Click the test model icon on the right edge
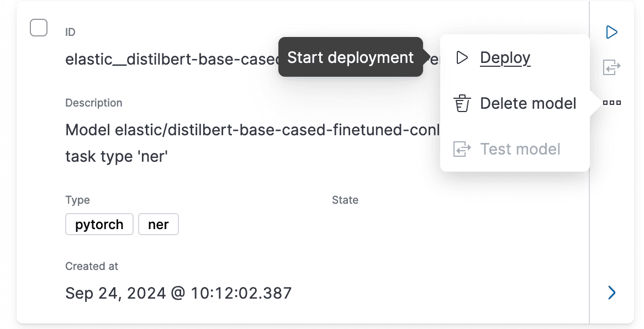Viewport: 644px width, 329px height. click(x=611, y=67)
